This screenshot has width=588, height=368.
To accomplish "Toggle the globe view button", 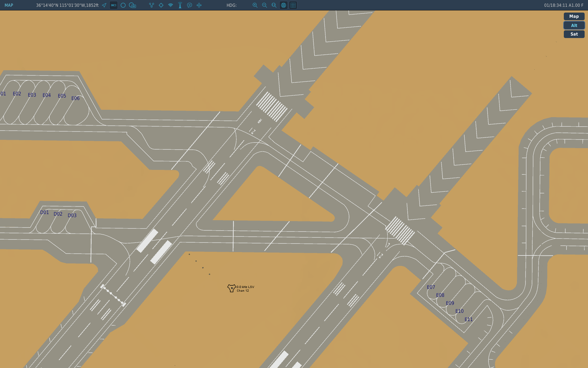I will tap(284, 5).
